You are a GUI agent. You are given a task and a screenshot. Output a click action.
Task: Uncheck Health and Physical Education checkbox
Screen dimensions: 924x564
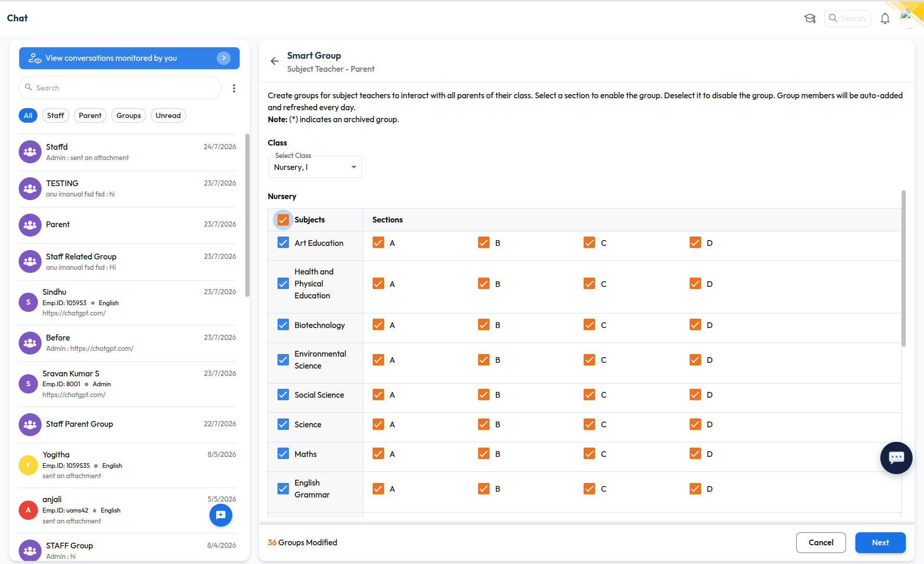click(283, 283)
